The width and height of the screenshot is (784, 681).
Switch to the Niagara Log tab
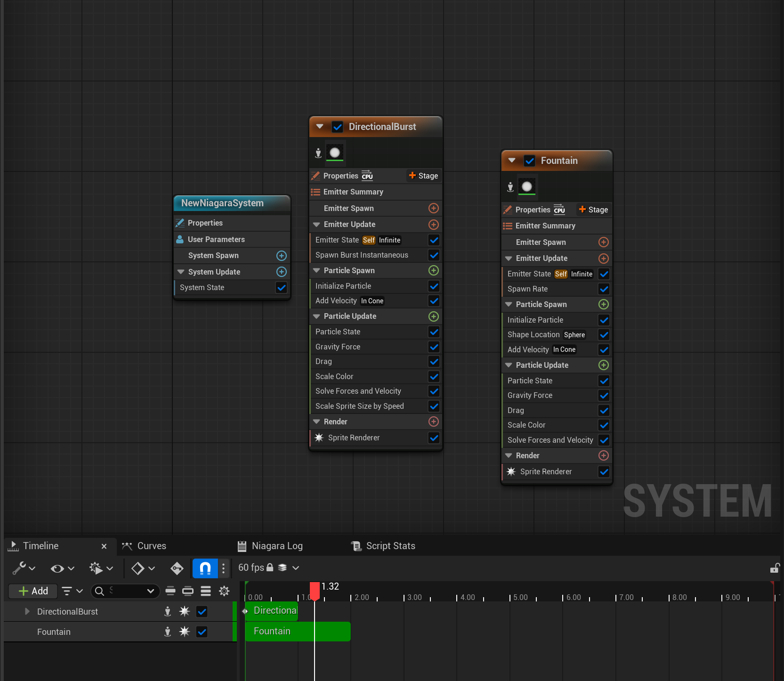coord(270,546)
